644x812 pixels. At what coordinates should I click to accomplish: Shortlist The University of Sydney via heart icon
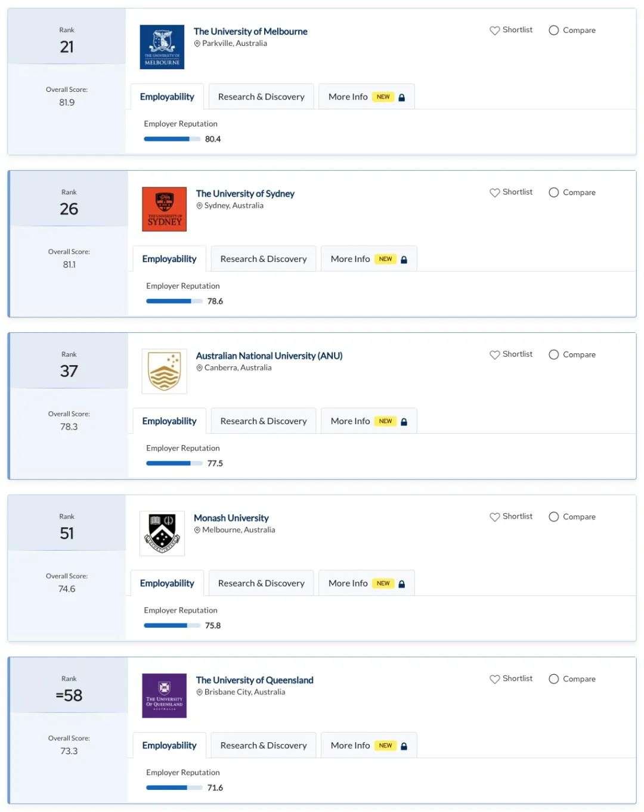tap(494, 193)
